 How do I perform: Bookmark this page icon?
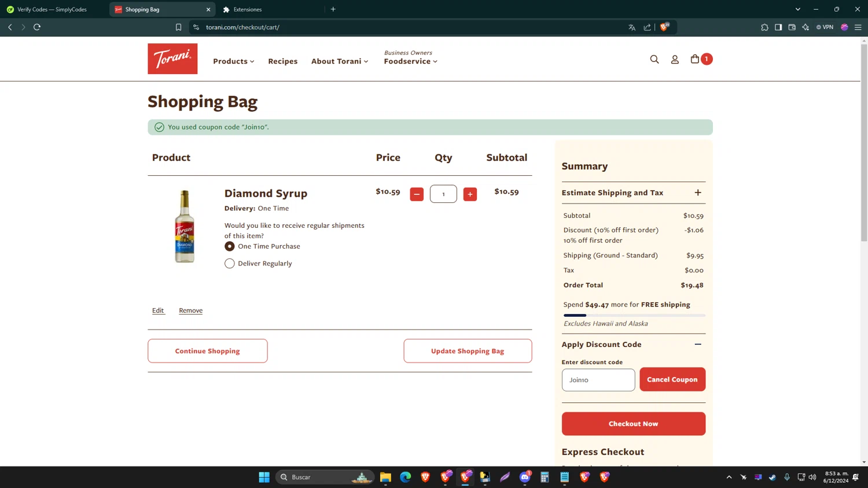coord(178,27)
